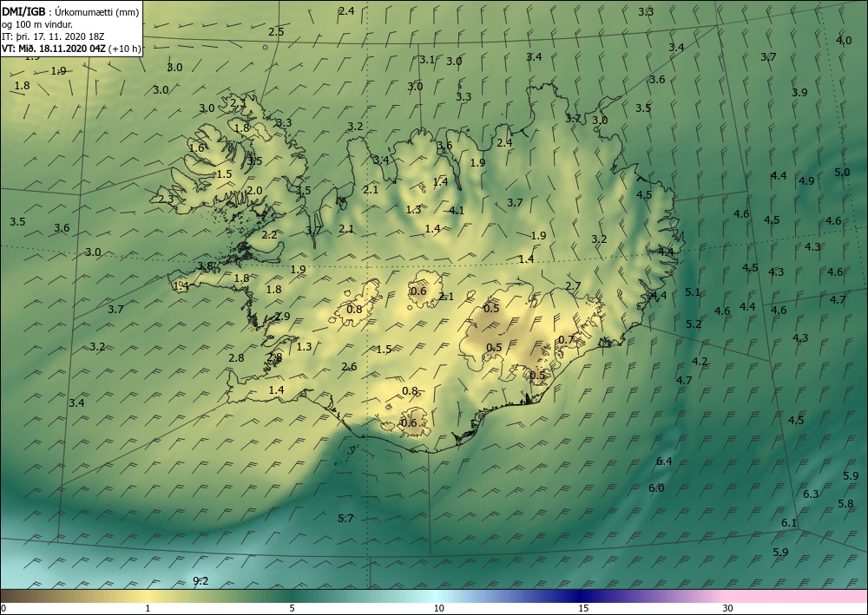Click the 3.1 value on the map

426,60
